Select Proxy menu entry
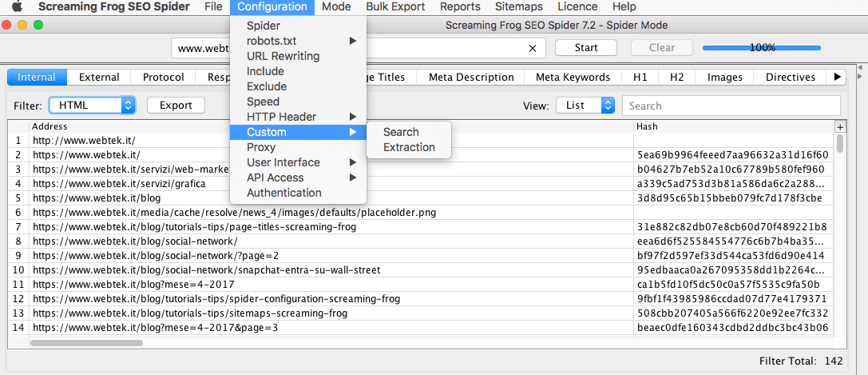 coord(298,147)
